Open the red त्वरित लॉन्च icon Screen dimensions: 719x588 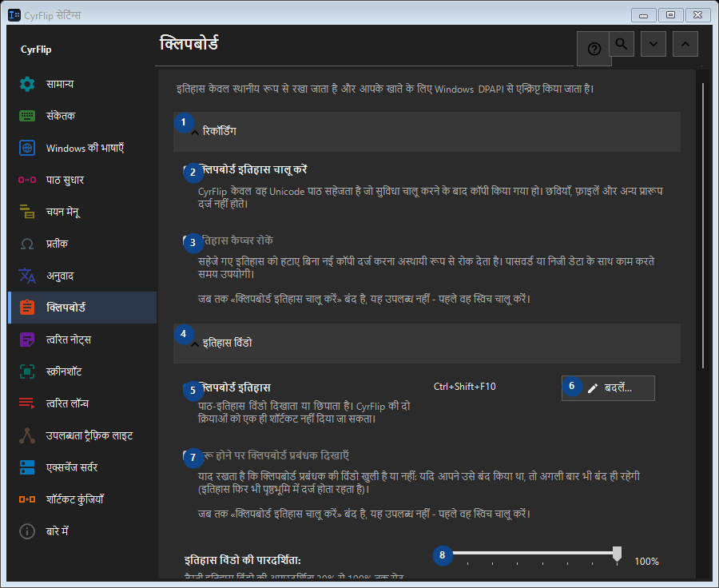click(27, 403)
